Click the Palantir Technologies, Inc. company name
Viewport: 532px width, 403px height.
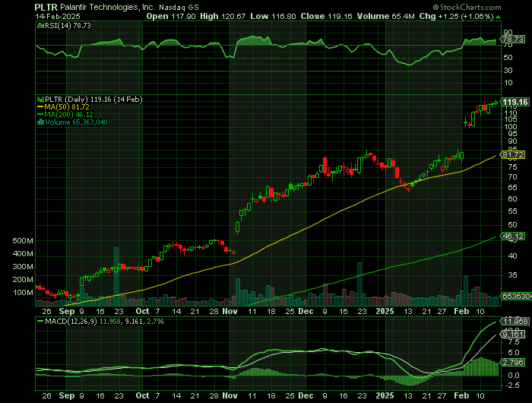pyautogui.click(x=108, y=7)
